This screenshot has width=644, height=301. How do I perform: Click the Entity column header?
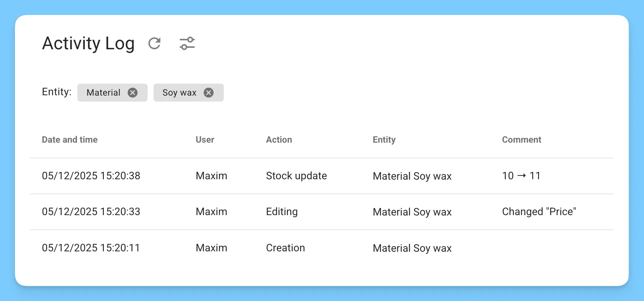point(384,140)
